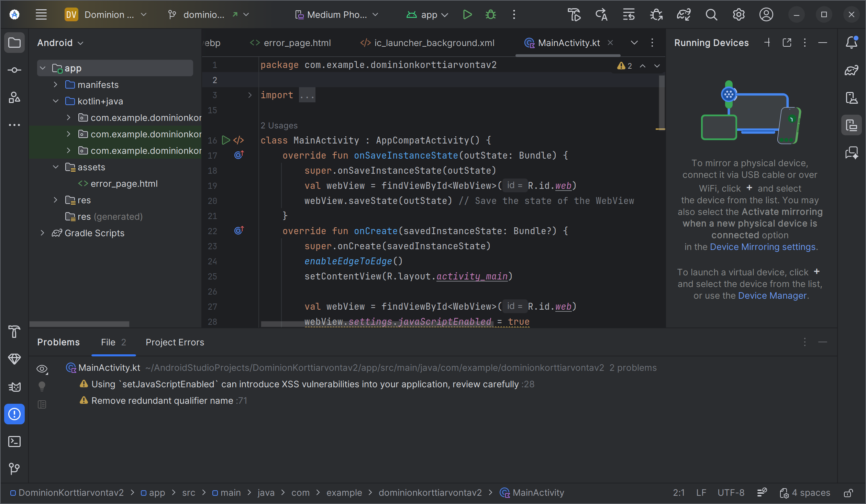
Task: Expand the Gradle Scripts node
Action: coord(42,233)
